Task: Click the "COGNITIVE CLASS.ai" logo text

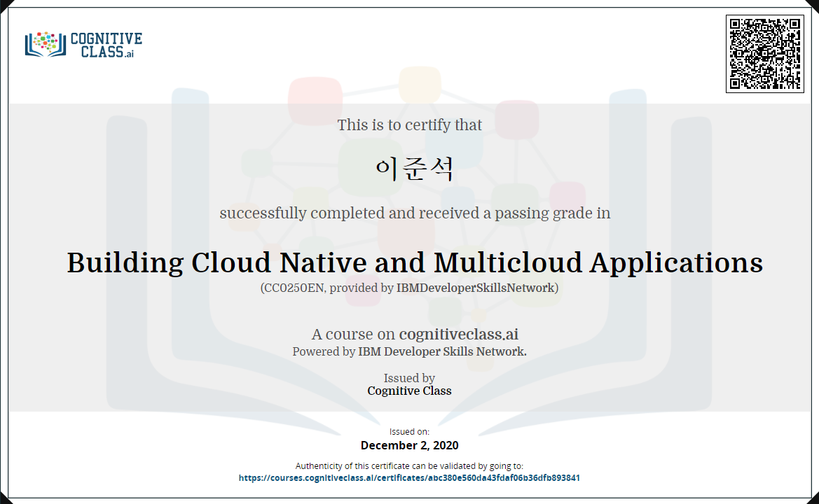Action: coord(106,45)
